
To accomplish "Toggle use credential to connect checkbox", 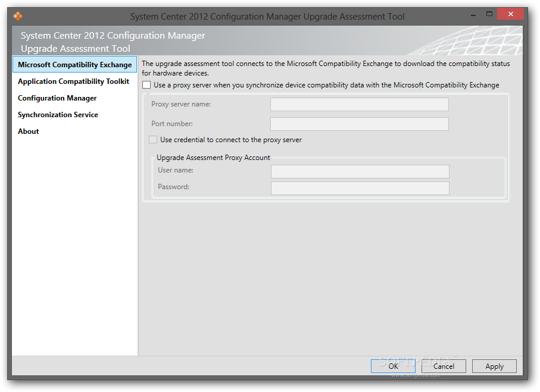I will click(153, 139).
